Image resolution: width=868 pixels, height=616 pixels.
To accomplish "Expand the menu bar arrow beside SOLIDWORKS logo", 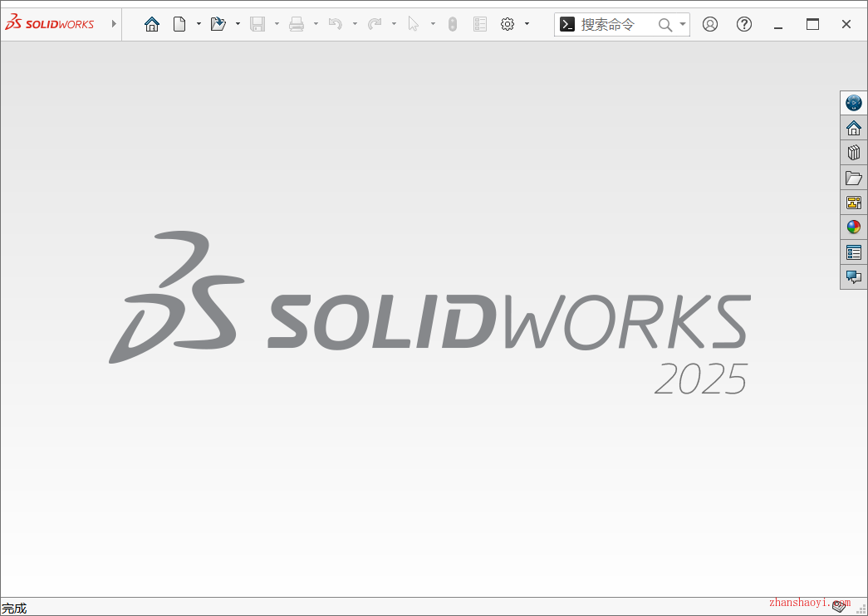I will (x=114, y=24).
